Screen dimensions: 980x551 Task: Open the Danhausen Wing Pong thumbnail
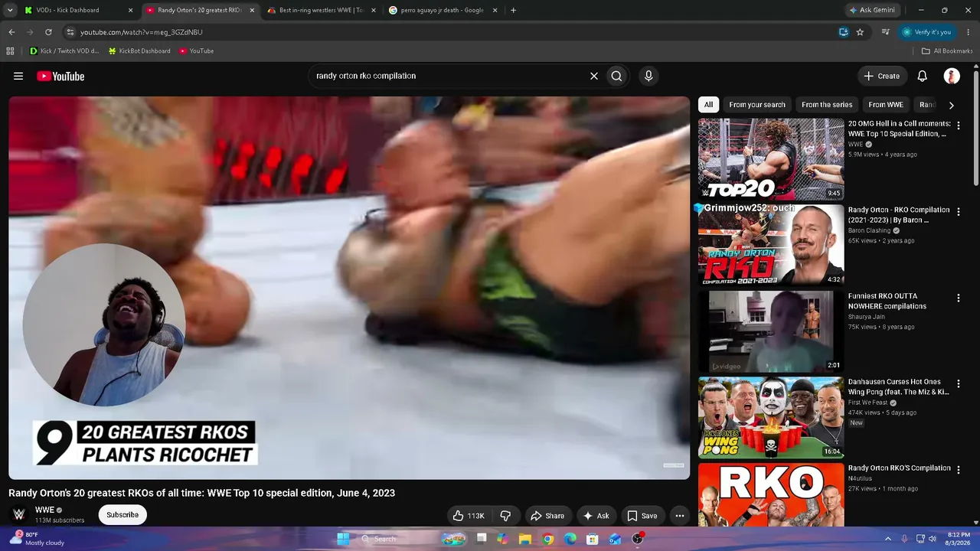(x=771, y=418)
